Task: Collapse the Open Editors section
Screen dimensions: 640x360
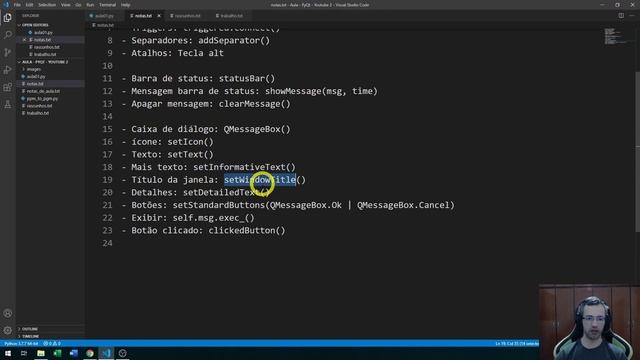Action: click(x=35, y=25)
